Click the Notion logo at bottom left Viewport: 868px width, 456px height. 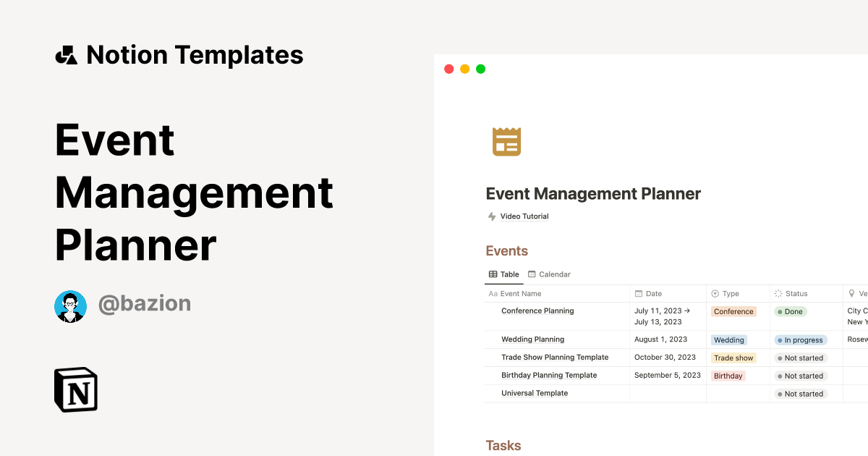click(x=75, y=389)
